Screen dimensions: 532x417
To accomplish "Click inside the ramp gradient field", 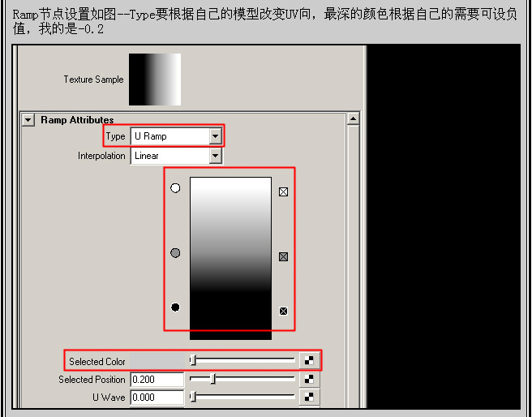I will point(230,258).
